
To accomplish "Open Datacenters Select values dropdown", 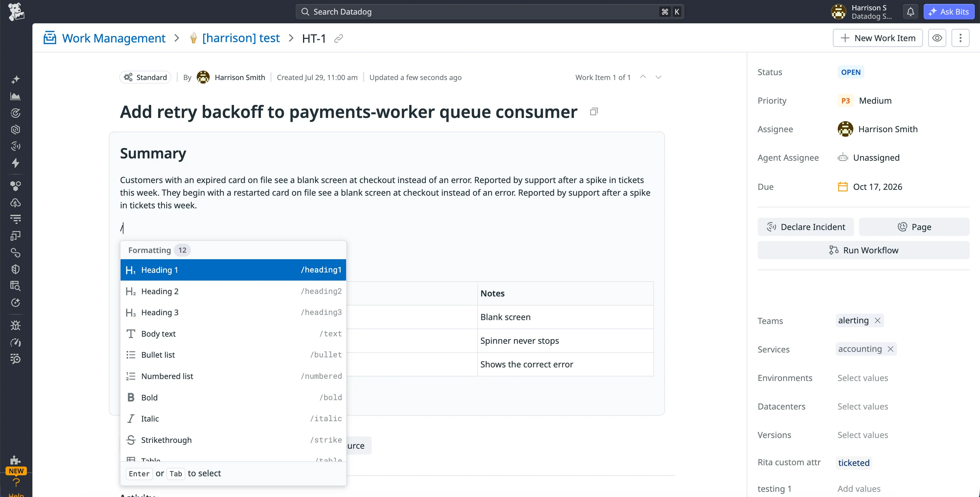I will point(862,407).
